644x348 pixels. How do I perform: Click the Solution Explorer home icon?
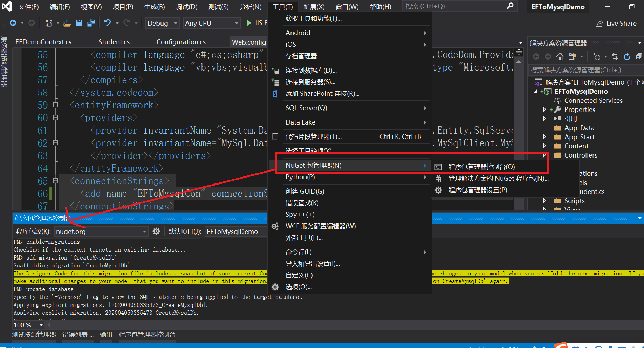[560, 56]
